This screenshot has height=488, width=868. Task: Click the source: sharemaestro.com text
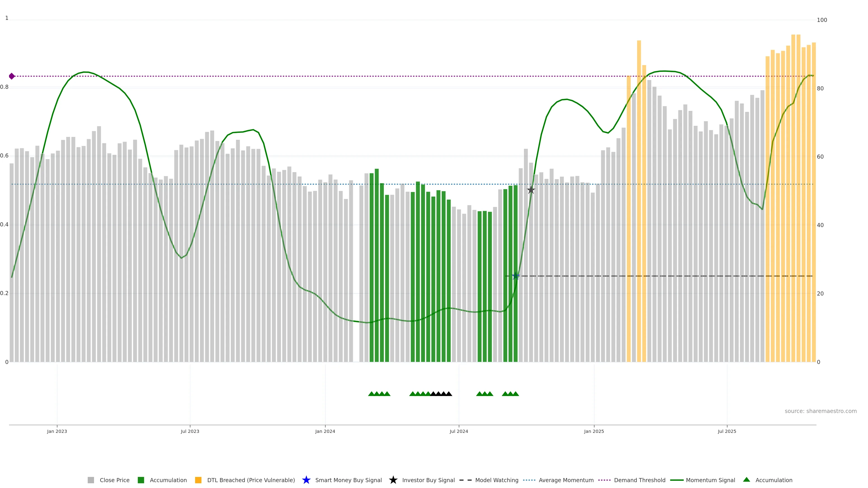coord(821,411)
